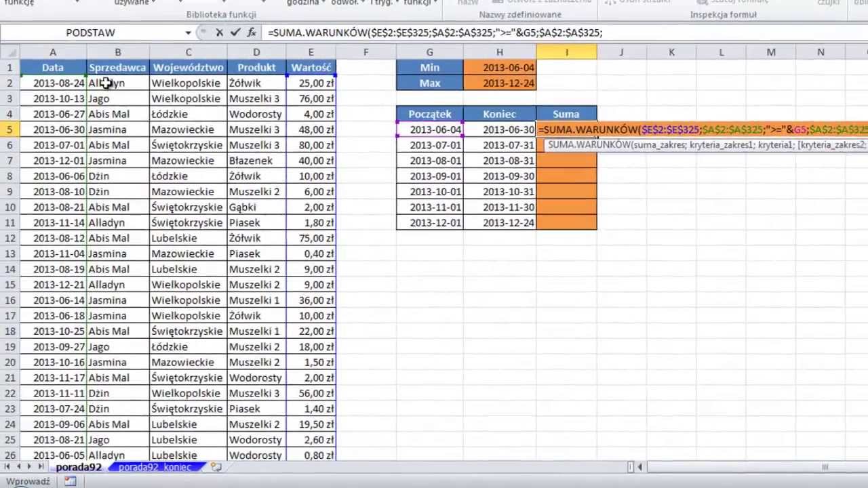
Task: Select column A header
Action: [x=53, y=52]
